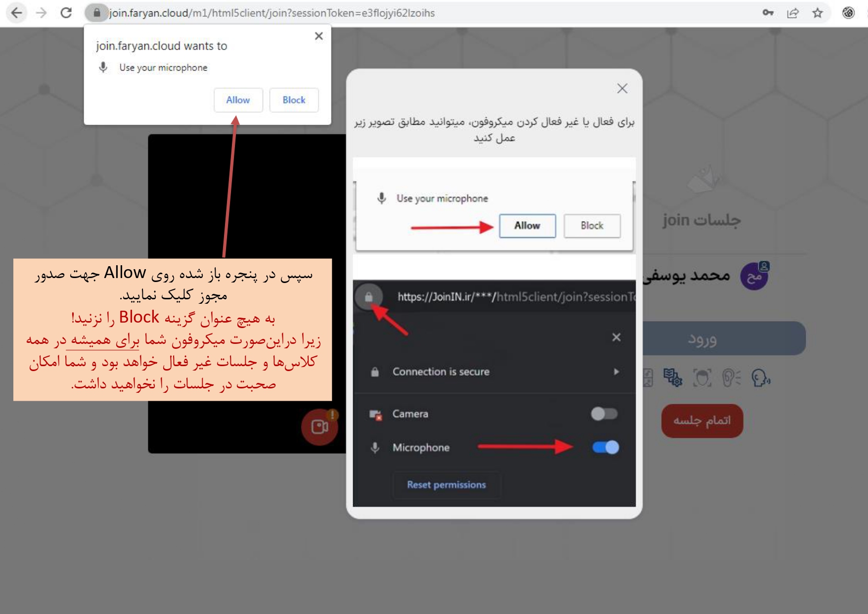Image resolution: width=868 pixels, height=614 pixels.
Task: Toggle the Camera switch in site permissions
Action: [x=604, y=414]
